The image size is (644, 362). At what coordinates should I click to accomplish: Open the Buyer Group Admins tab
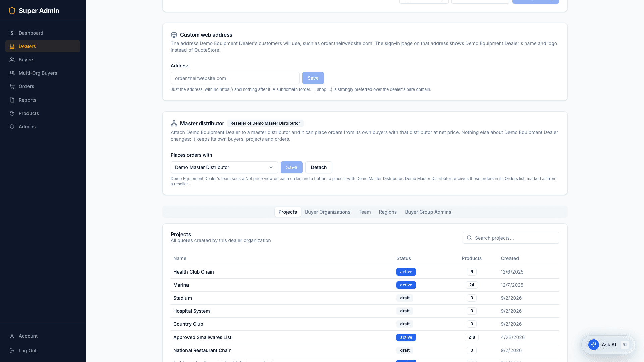coord(428,212)
